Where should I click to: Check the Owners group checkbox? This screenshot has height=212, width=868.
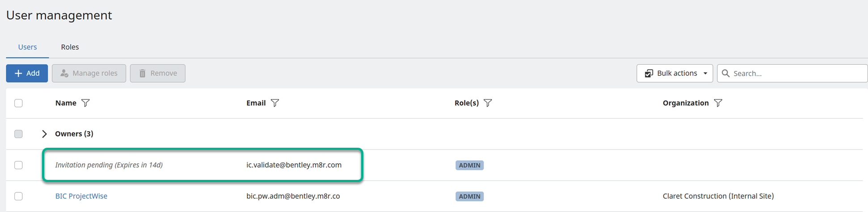(18, 134)
